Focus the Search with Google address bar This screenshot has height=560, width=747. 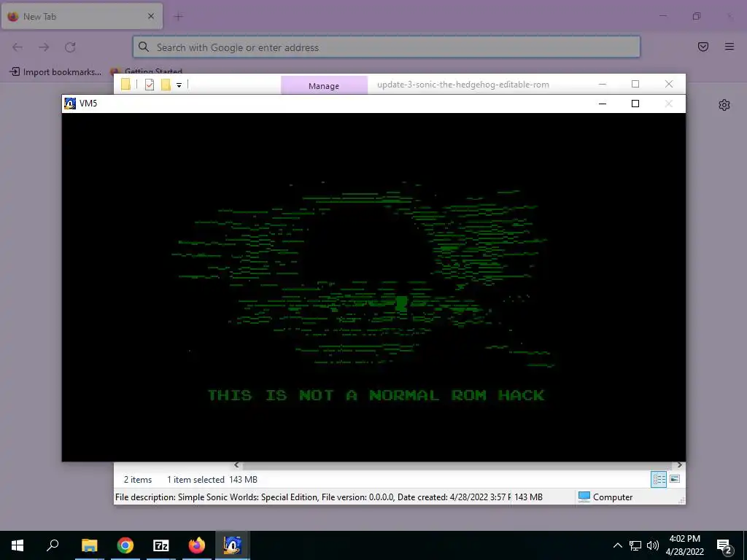pyautogui.click(x=387, y=47)
